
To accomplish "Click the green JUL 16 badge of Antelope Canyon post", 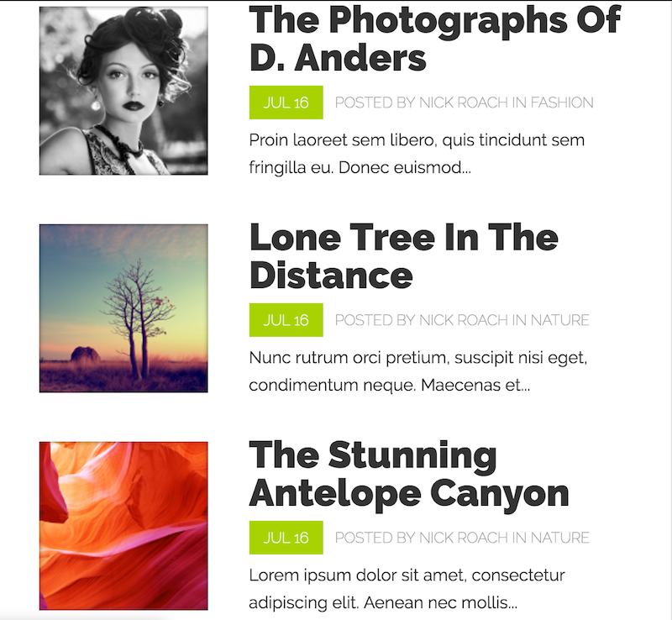I will coord(286,538).
